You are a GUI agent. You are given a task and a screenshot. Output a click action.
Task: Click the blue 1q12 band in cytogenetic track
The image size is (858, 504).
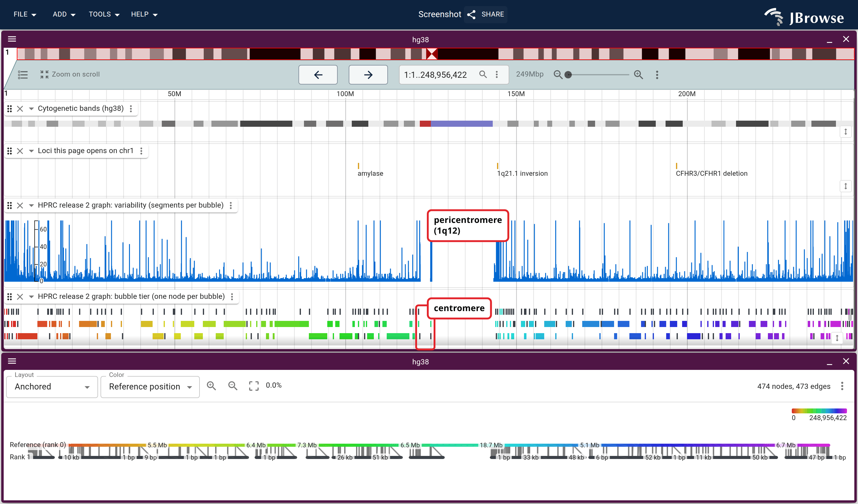[461, 123]
